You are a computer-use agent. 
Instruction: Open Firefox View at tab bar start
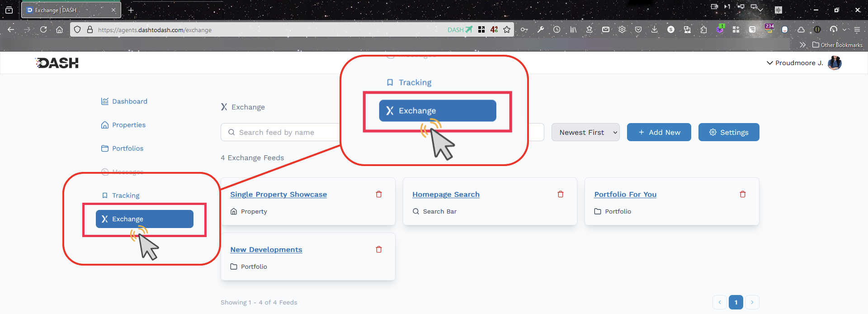tap(9, 10)
